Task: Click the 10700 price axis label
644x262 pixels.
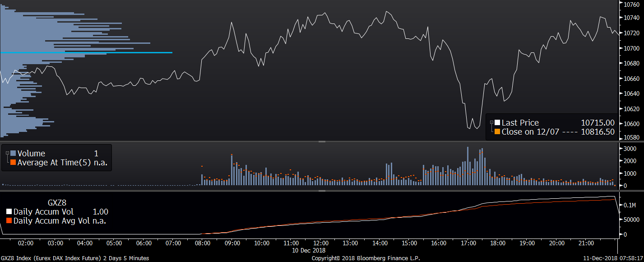Action: coord(631,48)
